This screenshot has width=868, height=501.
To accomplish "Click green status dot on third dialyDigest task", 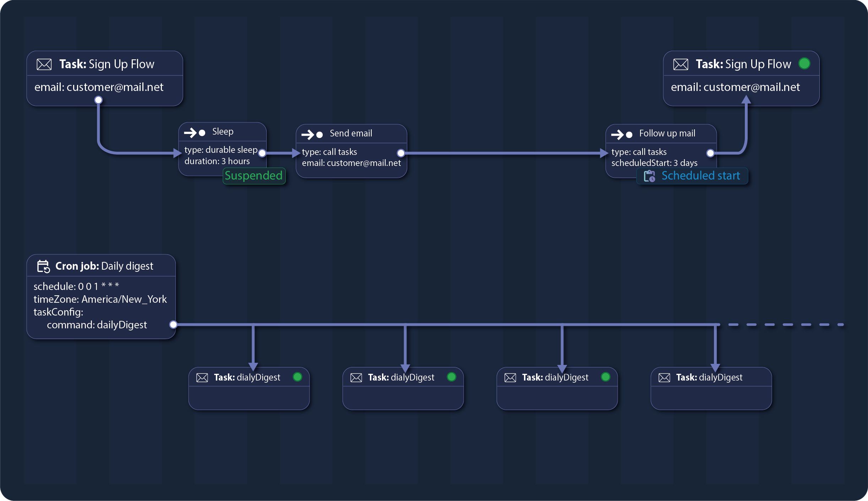I will point(606,377).
